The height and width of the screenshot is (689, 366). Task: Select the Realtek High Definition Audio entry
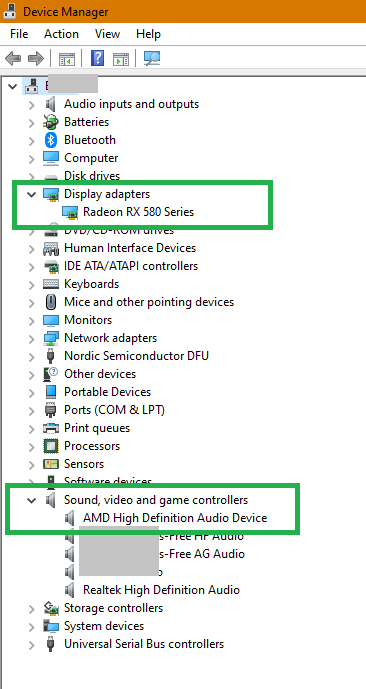click(x=161, y=590)
